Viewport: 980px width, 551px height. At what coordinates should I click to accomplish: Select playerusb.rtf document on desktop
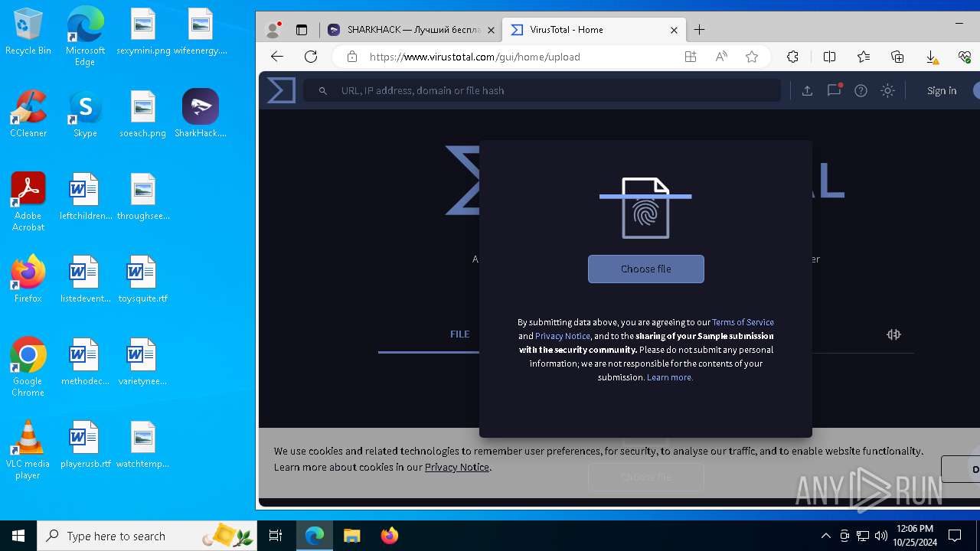click(x=85, y=445)
